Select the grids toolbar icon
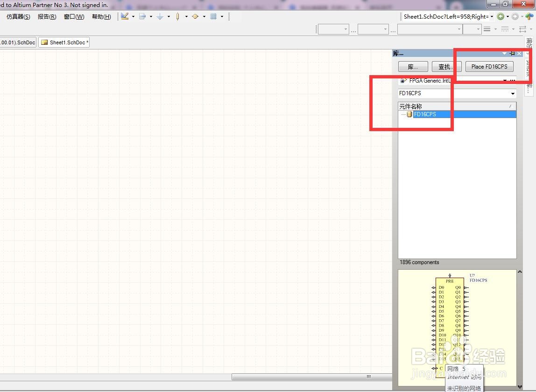The height and width of the screenshot is (392, 536). coord(213,16)
